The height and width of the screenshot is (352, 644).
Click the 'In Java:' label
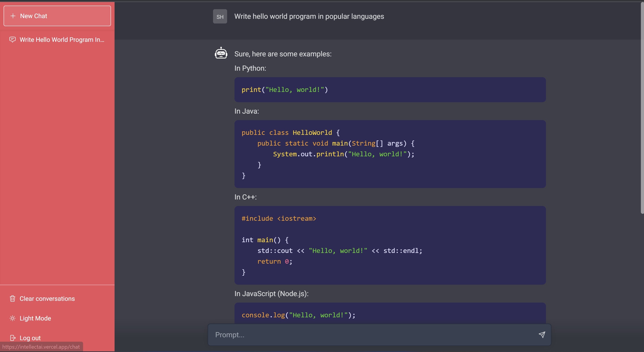[247, 111]
